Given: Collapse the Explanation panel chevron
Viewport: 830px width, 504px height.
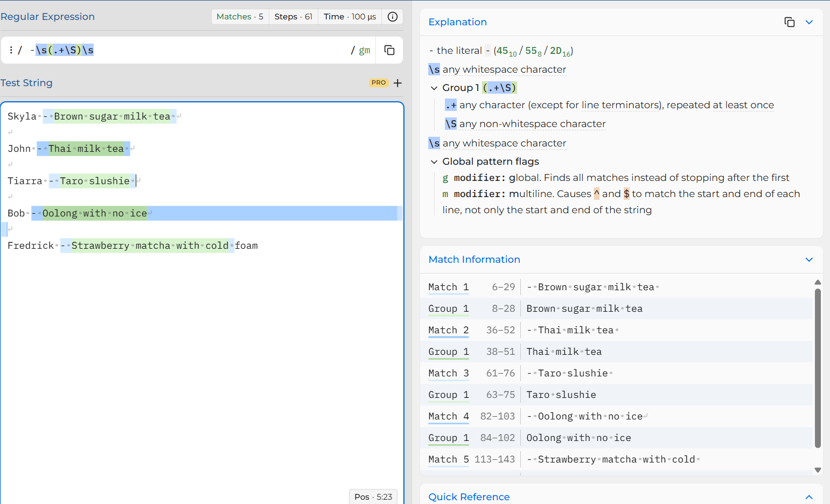Looking at the screenshot, I should click(x=809, y=22).
